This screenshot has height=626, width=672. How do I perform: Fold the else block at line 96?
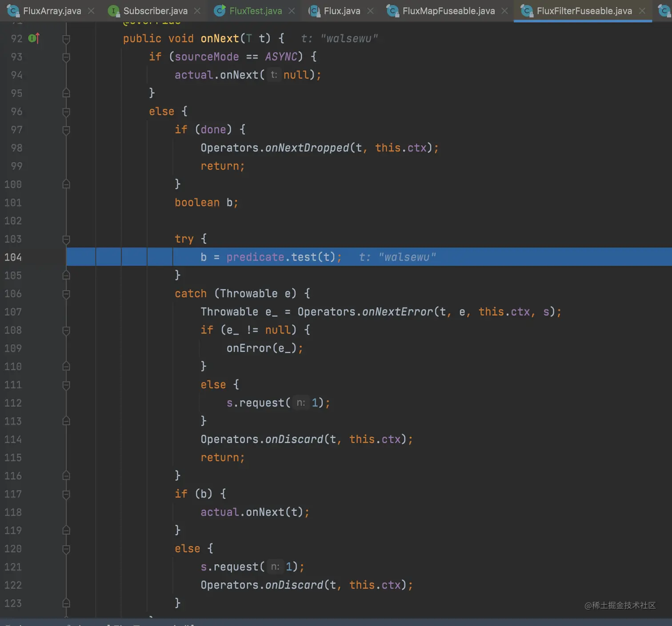pos(66,112)
